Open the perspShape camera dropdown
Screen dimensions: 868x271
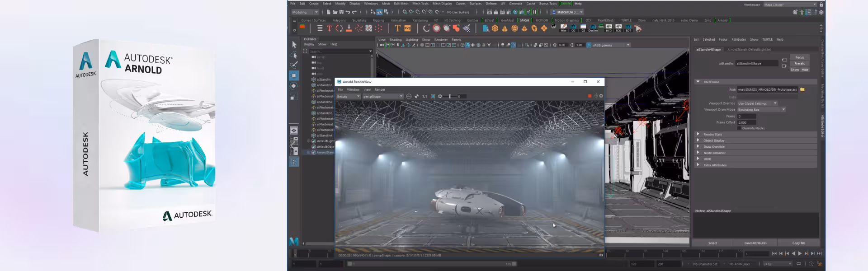click(382, 96)
